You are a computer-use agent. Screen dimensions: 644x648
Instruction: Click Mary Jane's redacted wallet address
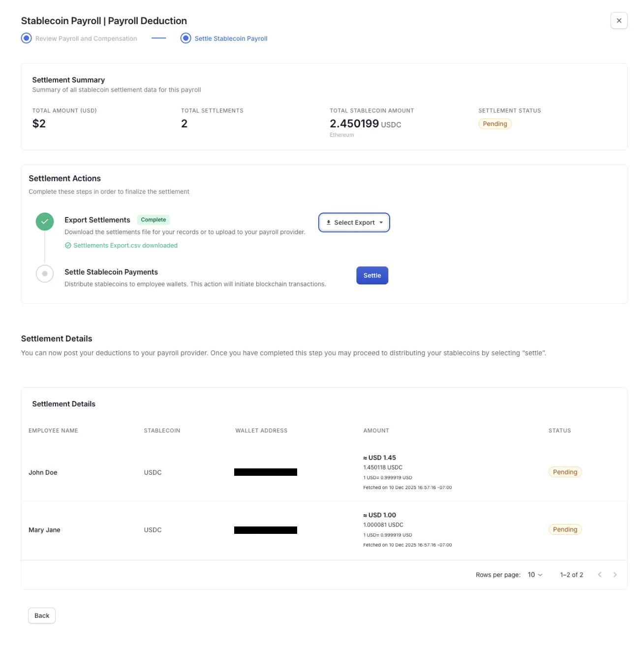(266, 530)
